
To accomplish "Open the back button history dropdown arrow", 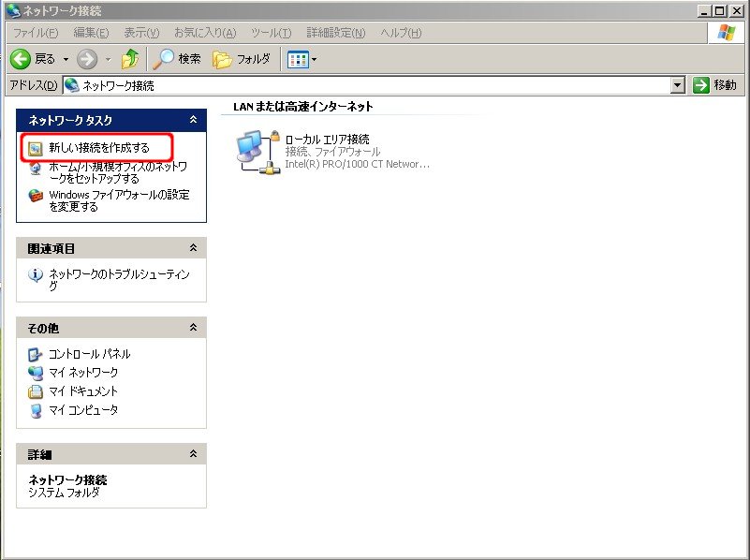I will click(66, 59).
